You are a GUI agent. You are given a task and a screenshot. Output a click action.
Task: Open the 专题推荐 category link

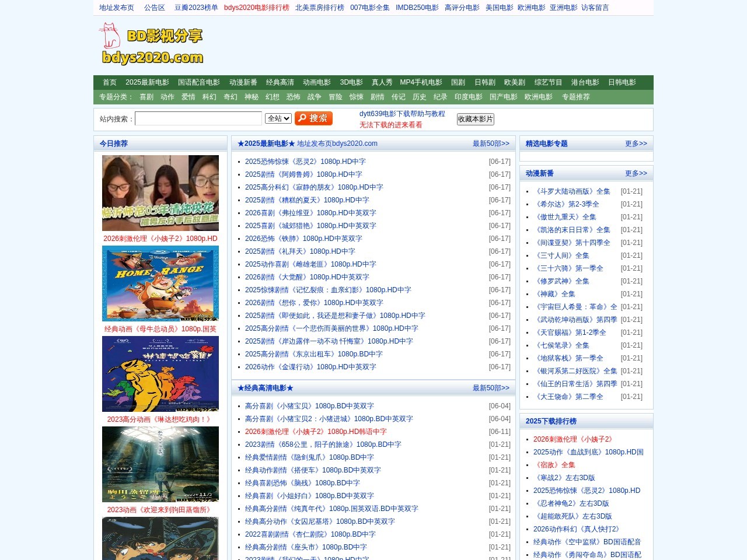pos(576,97)
